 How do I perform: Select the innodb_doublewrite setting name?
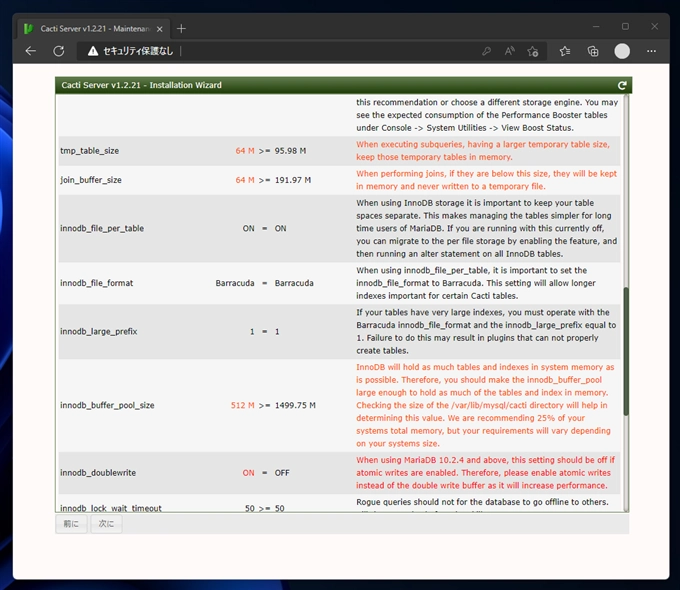[x=98, y=473]
